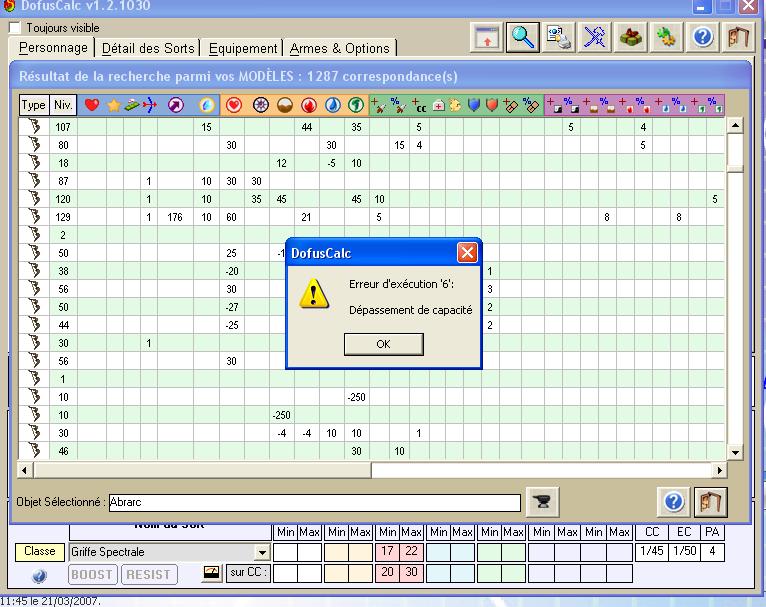
Task: Click the RESIST button
Action: coord(149,574)
